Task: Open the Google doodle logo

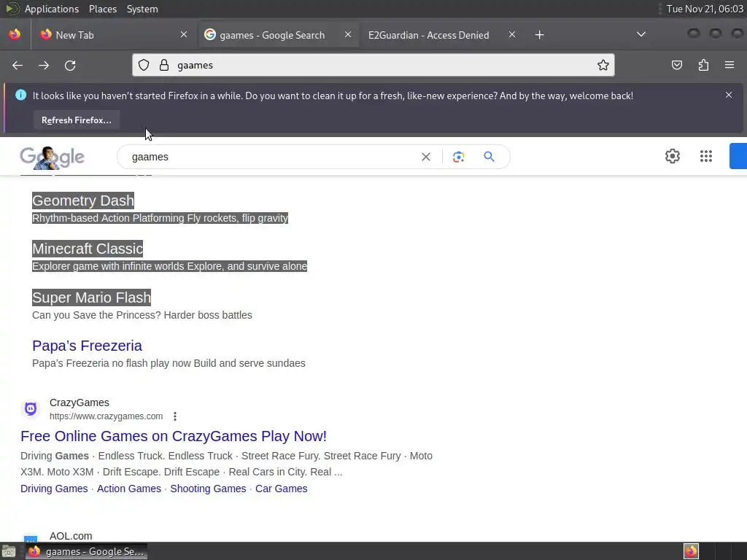Action: pyautogui.click(x=52, y=157)
